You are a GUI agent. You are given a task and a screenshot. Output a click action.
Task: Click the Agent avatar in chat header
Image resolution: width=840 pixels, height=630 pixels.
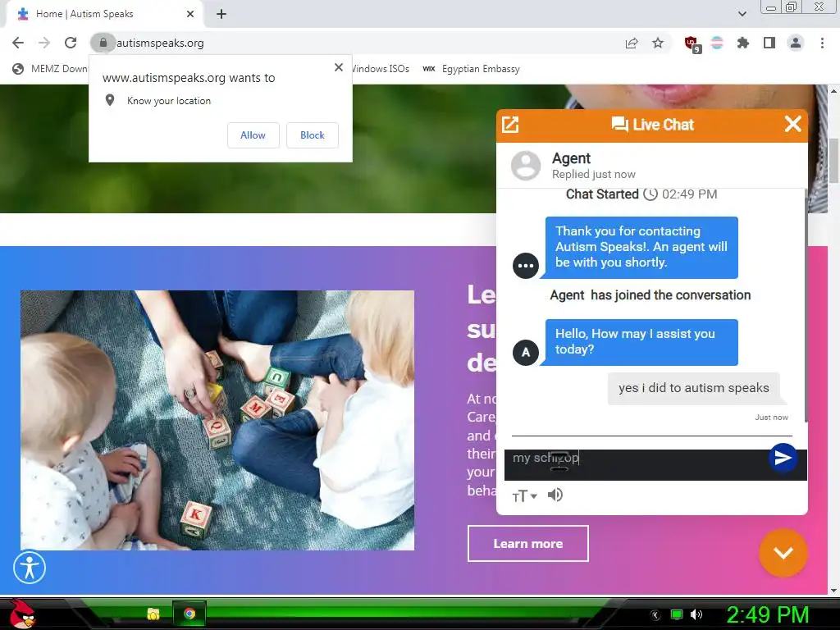(526, 165)
